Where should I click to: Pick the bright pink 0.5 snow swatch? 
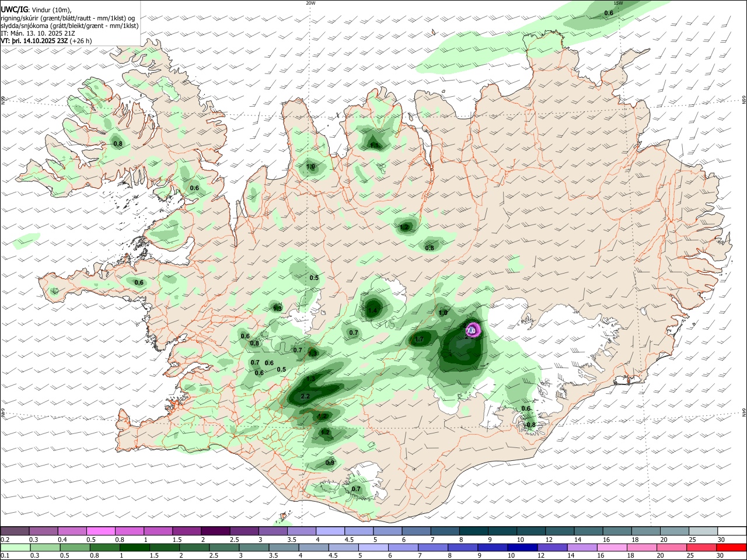point(100,531)
